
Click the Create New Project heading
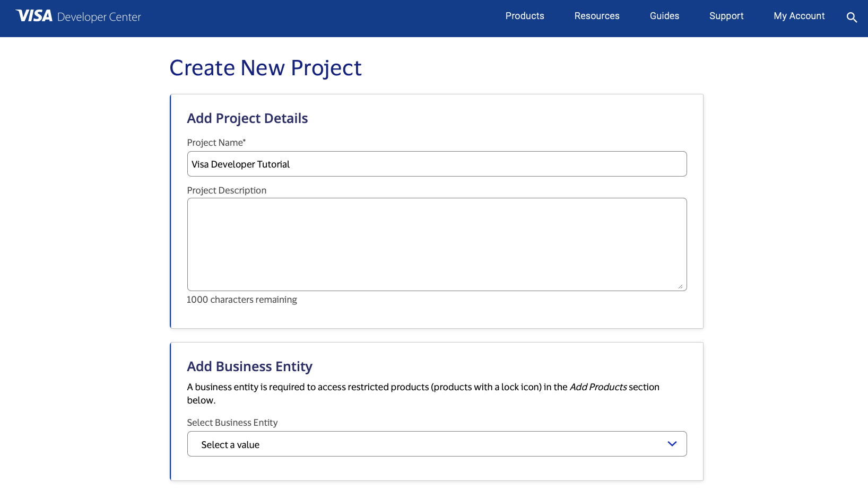coord(265,68)
